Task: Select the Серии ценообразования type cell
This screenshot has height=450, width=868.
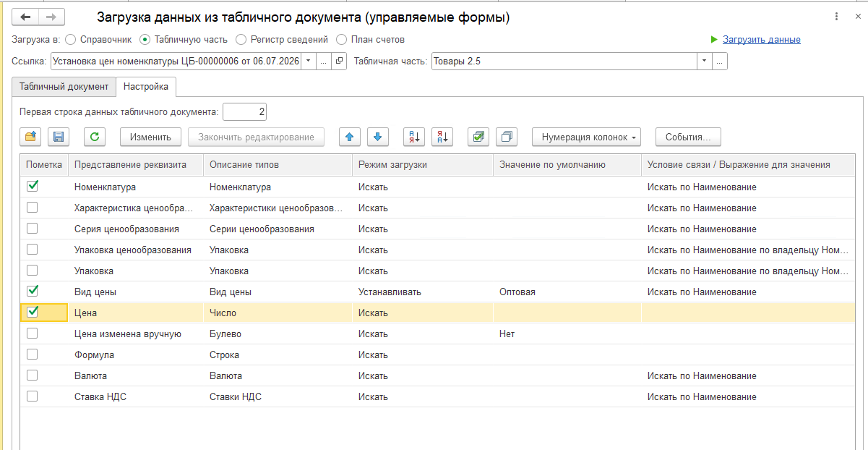Action: [x=278, y=229]
